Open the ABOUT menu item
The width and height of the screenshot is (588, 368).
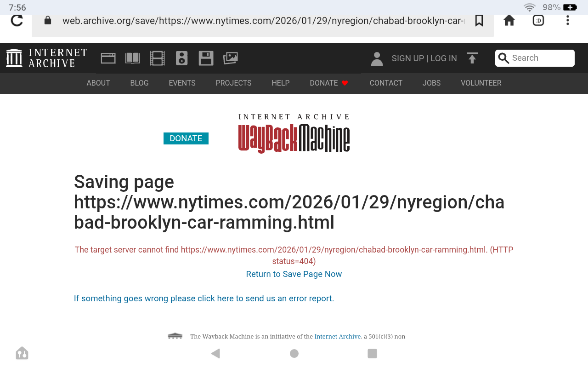pos(98,83)
